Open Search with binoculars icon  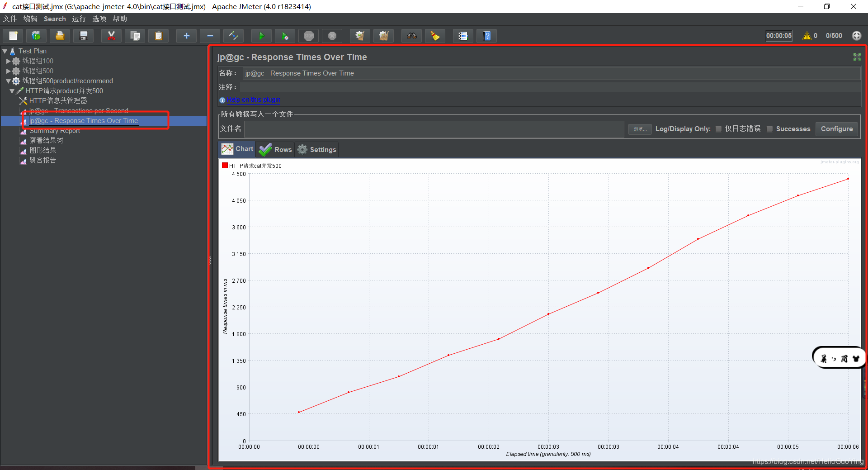411,36
